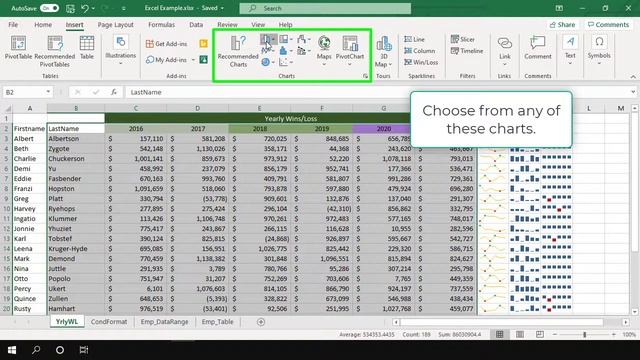Image resolution: width=640 pixels, height=360 pixels.
Task: Insert a Column sparkline
Action: tap(420, 51)
